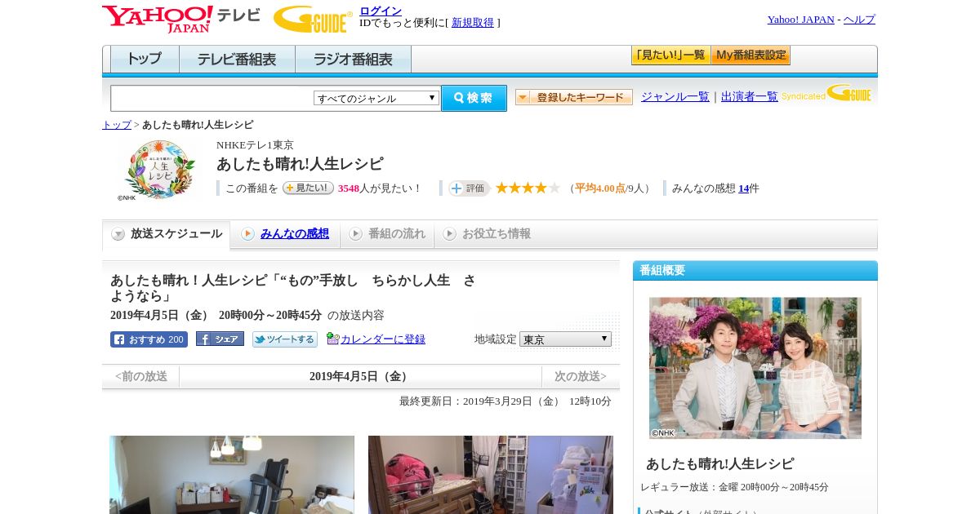980x514 pixels.
Task: Click the カレンダーに登録 link
Action: click(x=383, y=339)
